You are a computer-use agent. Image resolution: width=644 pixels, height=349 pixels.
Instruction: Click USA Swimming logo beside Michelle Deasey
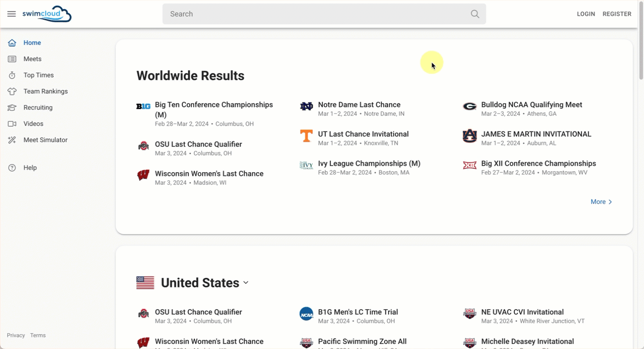(470, 343)
